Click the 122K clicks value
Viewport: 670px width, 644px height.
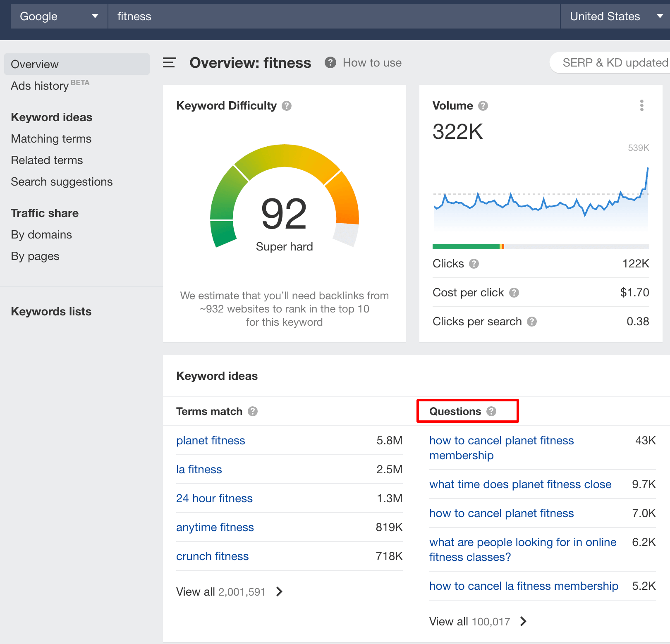tap(636, 264)
